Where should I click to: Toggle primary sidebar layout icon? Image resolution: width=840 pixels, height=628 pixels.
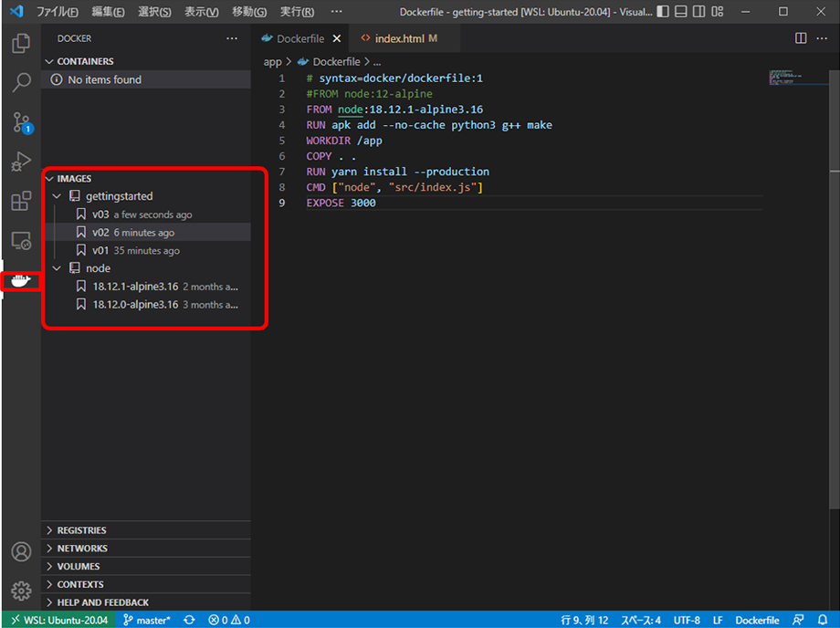pos(663,11)
